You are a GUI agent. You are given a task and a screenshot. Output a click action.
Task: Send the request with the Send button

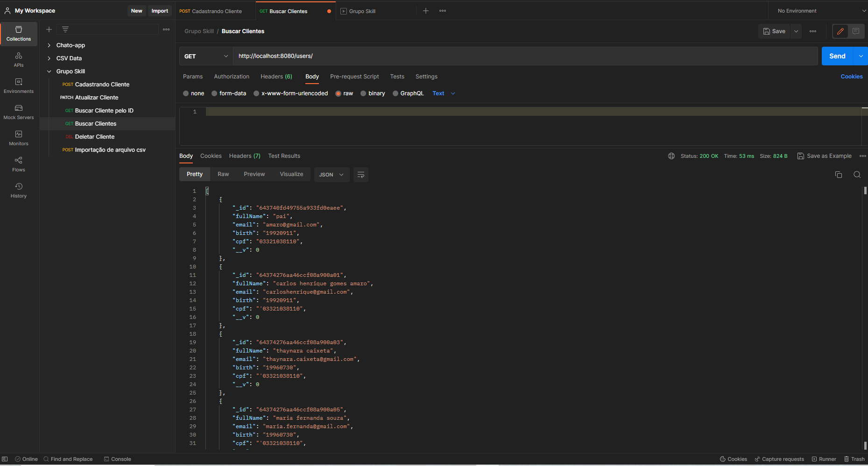point(838,56)
